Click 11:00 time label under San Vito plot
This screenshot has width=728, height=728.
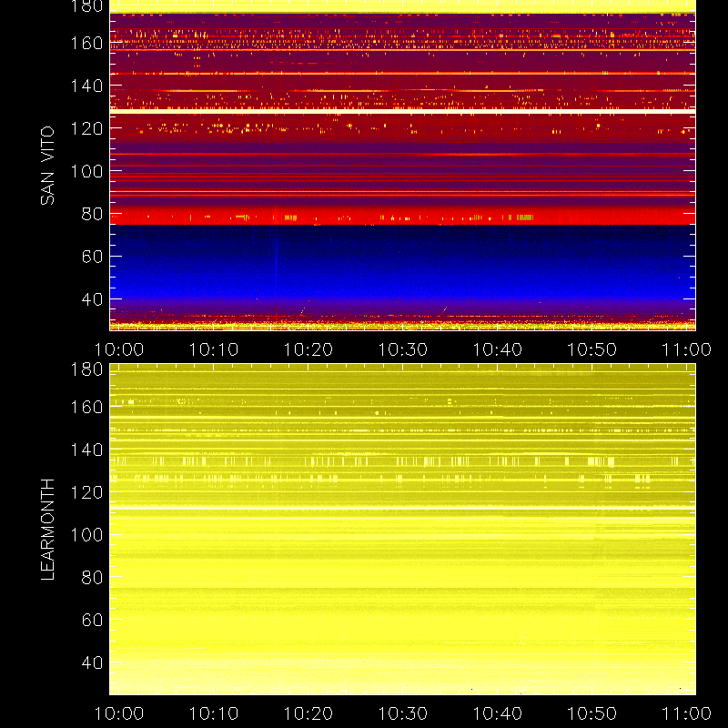pos(686,349)
